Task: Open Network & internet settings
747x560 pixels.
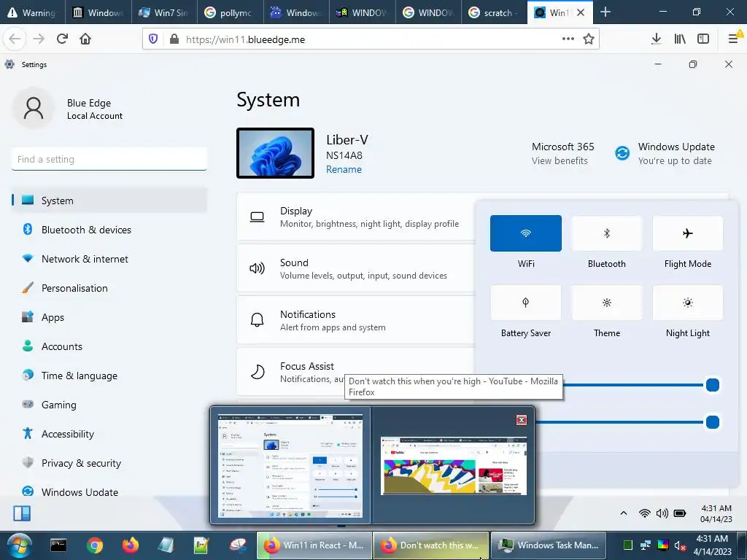Action: (x=109, y=259)
